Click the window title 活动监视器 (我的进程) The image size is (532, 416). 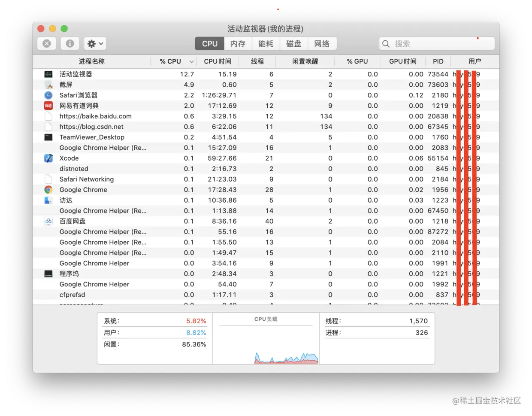coord(266,29)
